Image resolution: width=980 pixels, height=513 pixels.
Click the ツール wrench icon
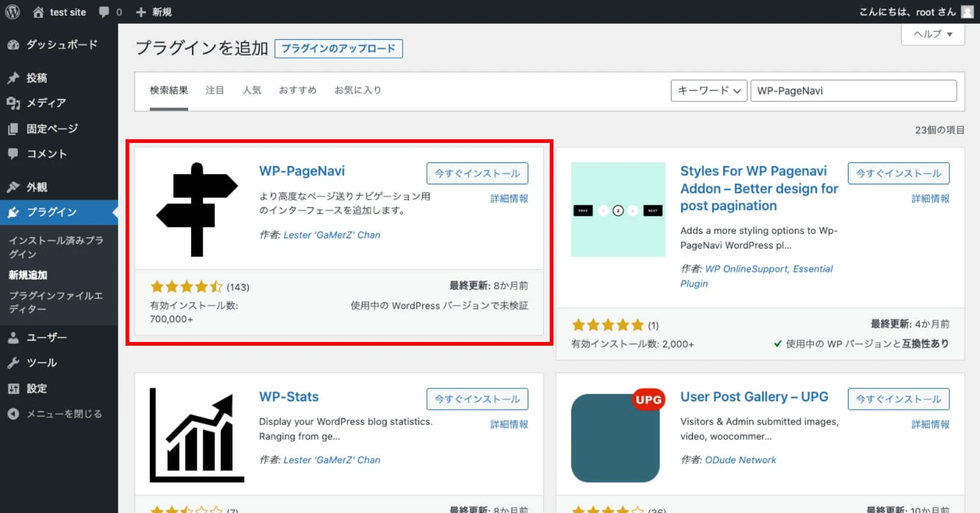[x=13, y=363]
